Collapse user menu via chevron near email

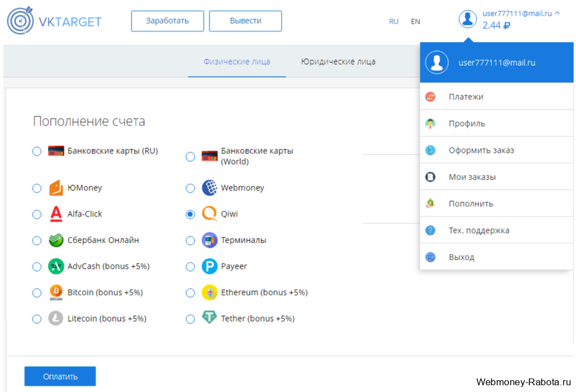[x=557, y=13]
